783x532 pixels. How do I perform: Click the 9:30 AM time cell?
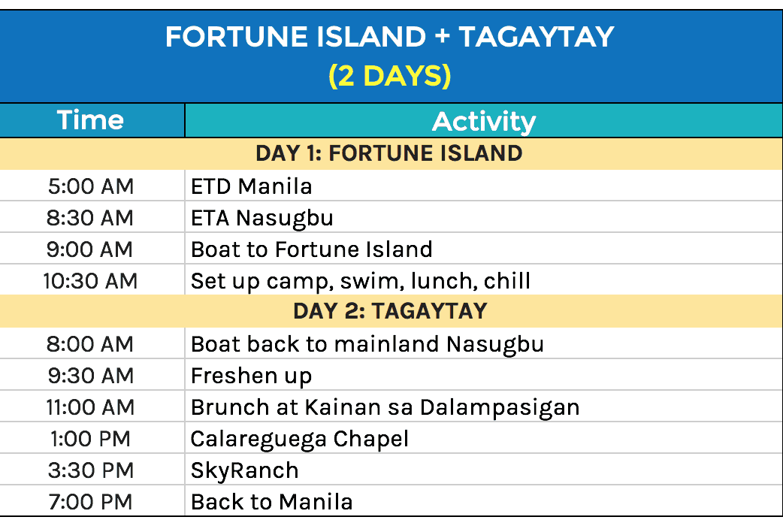point(91,376)
